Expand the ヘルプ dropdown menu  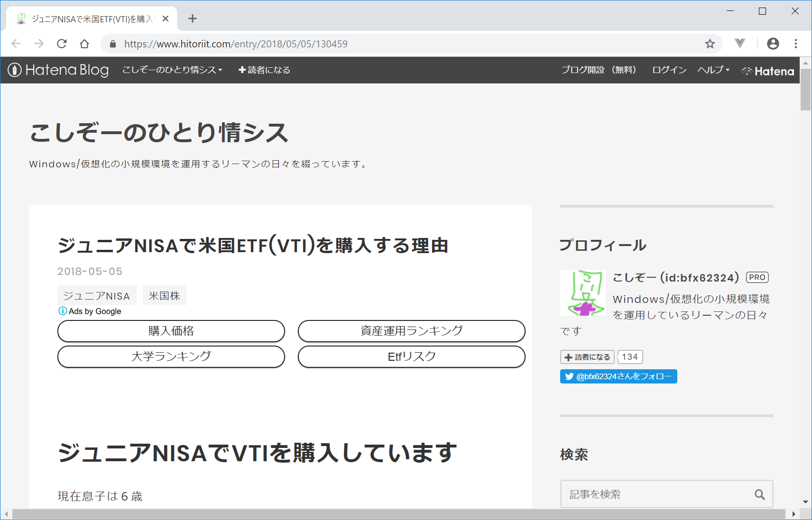coord(713,70)
